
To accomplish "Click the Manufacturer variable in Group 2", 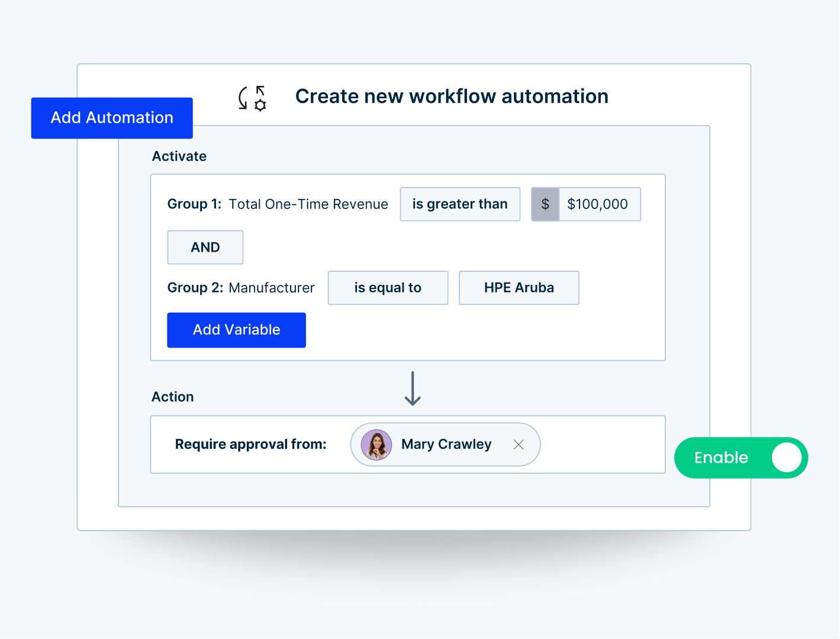I will (272, 287).
